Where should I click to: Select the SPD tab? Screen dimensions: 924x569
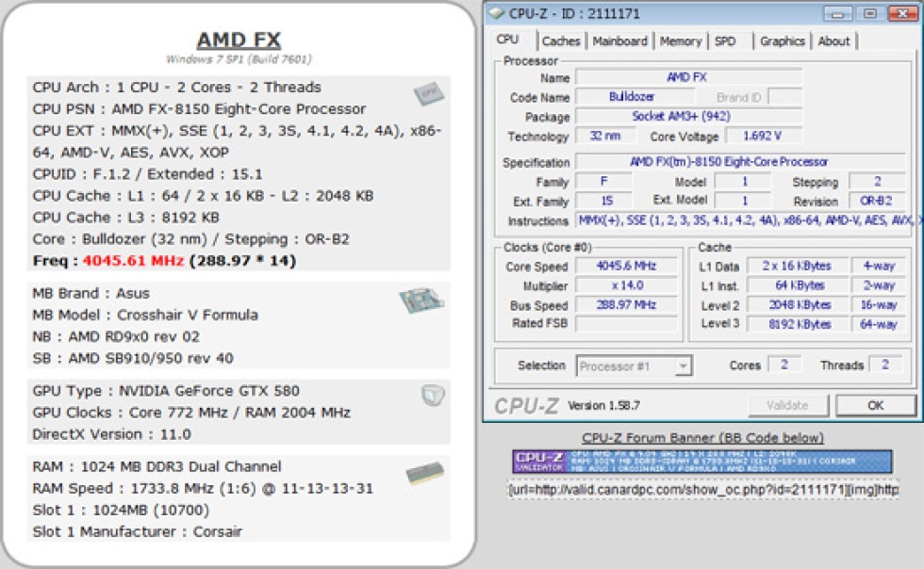(x=725, y=41)
